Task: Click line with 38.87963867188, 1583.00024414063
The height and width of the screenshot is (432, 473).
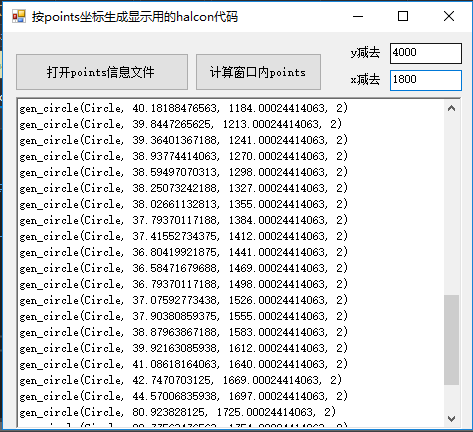Action: 183,332
